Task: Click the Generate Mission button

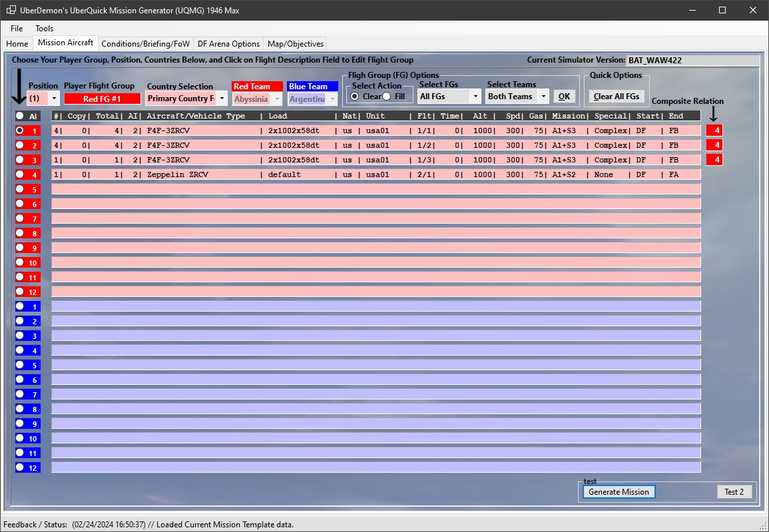Action: [619, 492]
